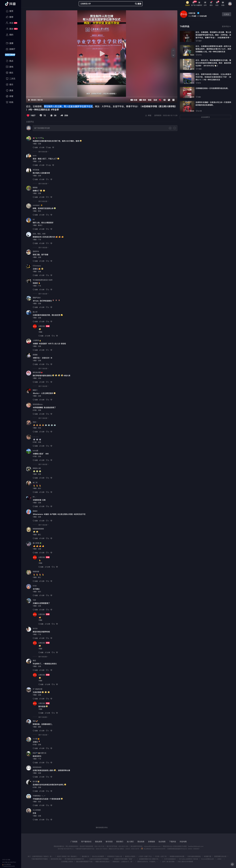This screenshot has height=868, width=236.
Task: Open the 直播 live section in sidebar
Action: pos(10,43)
